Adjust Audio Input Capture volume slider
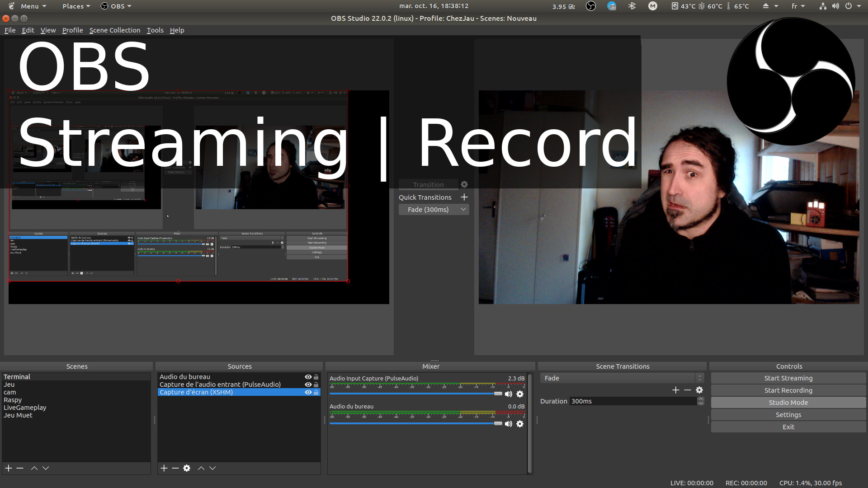This screenshot has width=868, height=488. 416,394
